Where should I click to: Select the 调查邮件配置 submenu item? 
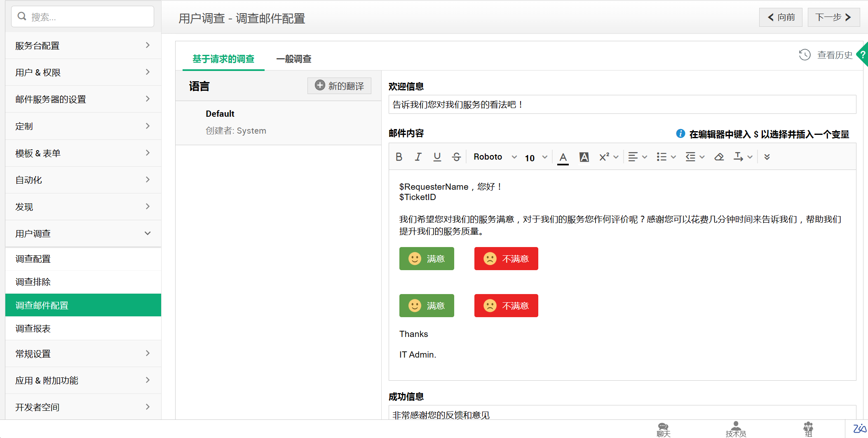click(83, 305)
